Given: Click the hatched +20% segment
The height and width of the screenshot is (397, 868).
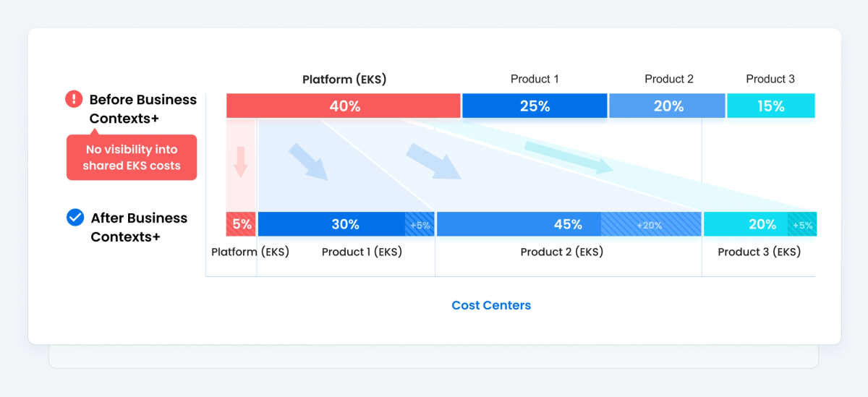Looking at the screenshot, I should click(650, 224).
